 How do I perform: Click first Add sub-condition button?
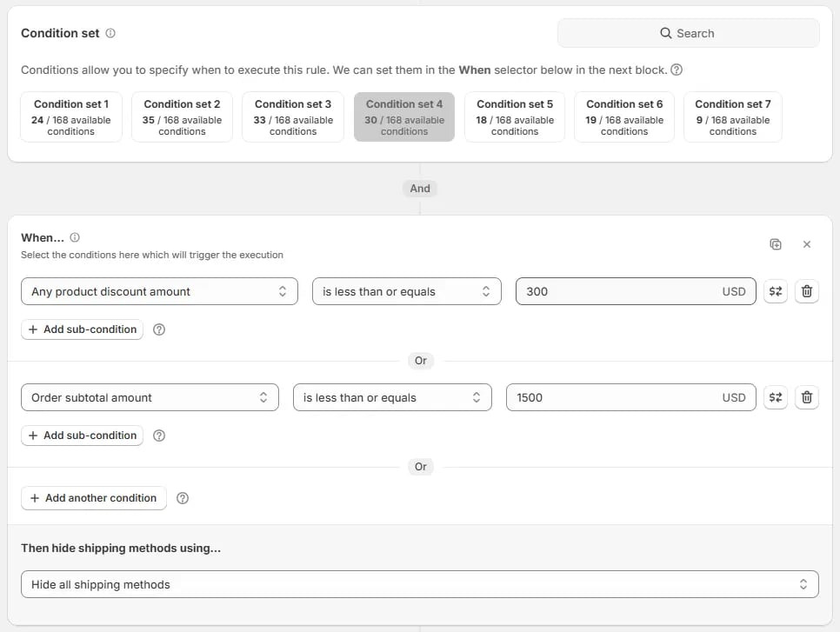click(x=82, y=329)
